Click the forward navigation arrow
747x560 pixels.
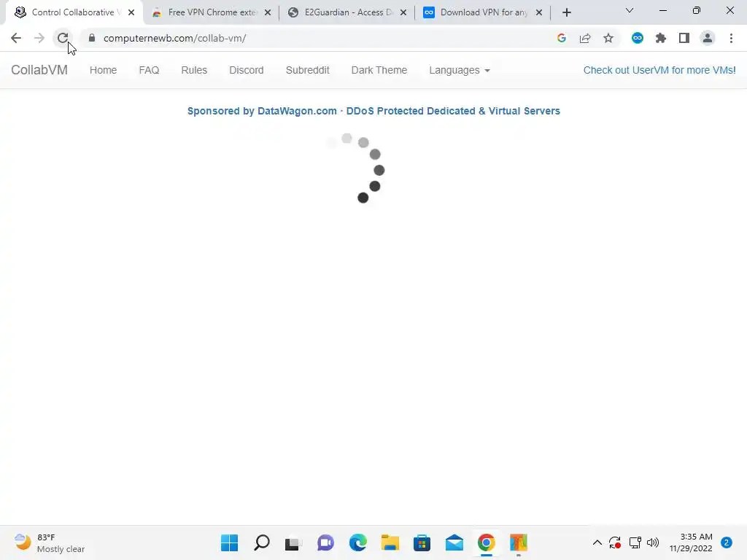[x=39, y=38]
